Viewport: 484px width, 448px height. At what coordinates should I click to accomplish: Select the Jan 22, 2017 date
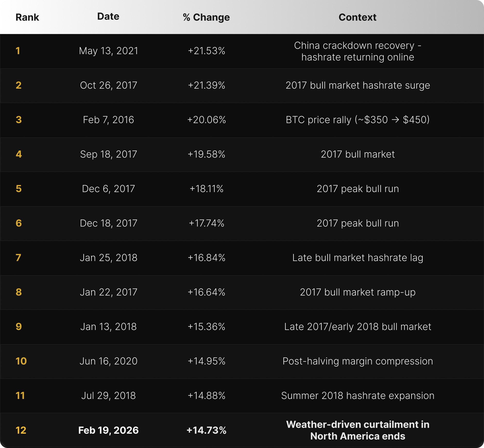point(109,292)
